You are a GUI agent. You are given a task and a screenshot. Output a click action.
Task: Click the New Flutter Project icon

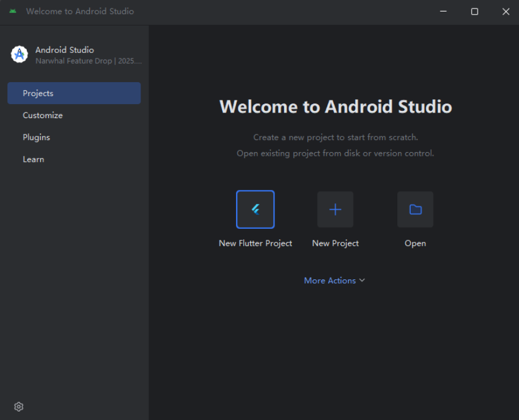[x=255, y=209]
